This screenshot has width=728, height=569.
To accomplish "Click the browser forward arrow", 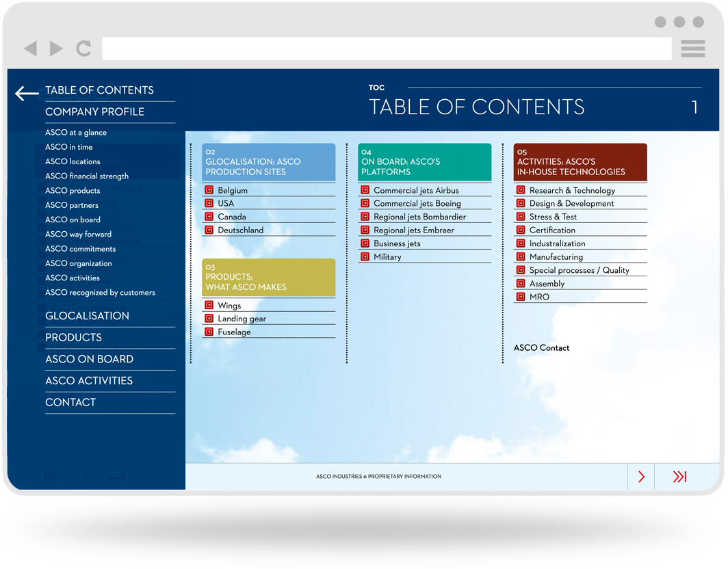I will coord(56,49).
